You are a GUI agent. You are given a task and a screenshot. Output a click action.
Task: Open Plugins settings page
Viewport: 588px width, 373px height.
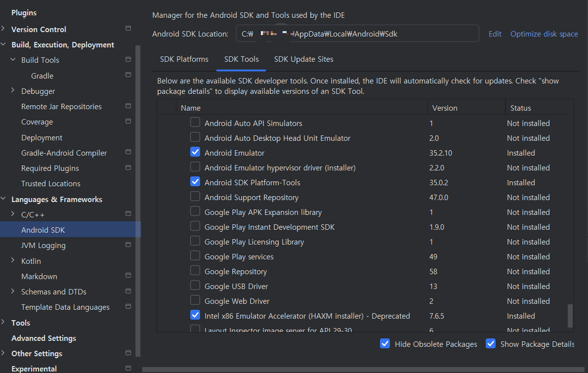(24, 13)
